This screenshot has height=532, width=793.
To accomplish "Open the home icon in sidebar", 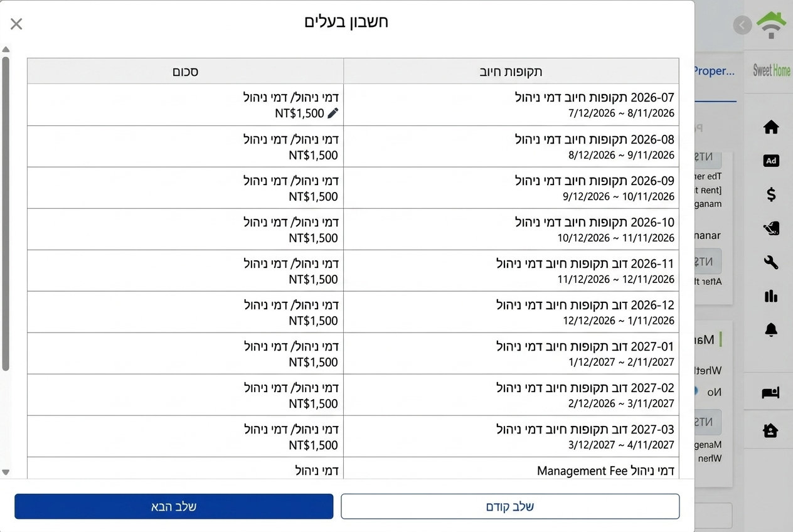I will pos(771,127).
